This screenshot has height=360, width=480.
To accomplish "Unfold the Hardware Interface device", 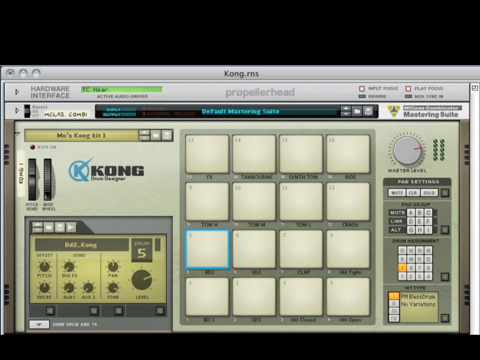I will (17, 92).
